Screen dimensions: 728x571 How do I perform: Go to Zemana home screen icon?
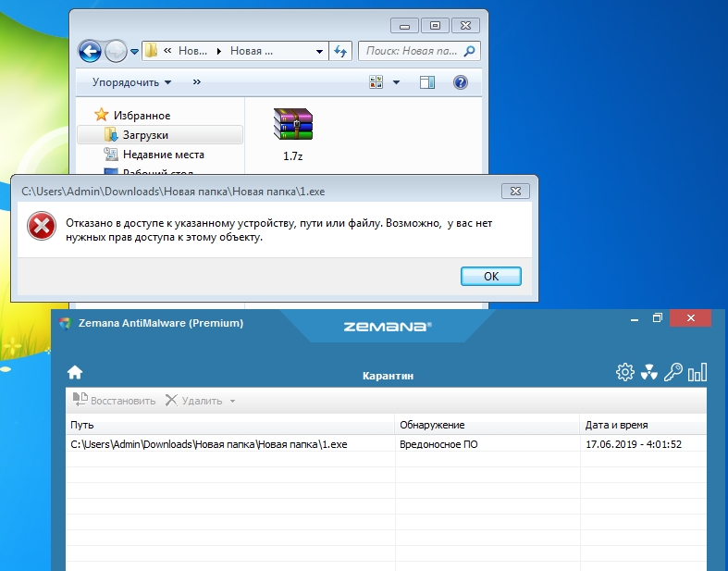75,372
